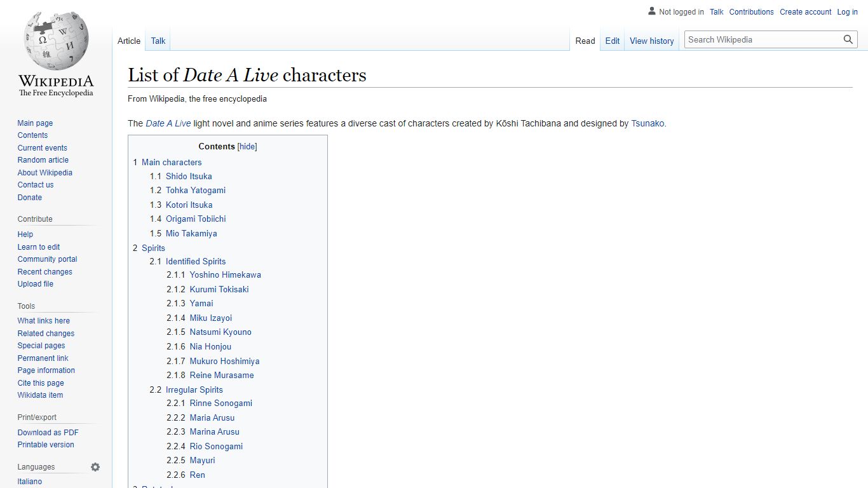The width and height of the screenshot is (868, 488).
Task: Open Special pages
Action: (x=41, y=346)
